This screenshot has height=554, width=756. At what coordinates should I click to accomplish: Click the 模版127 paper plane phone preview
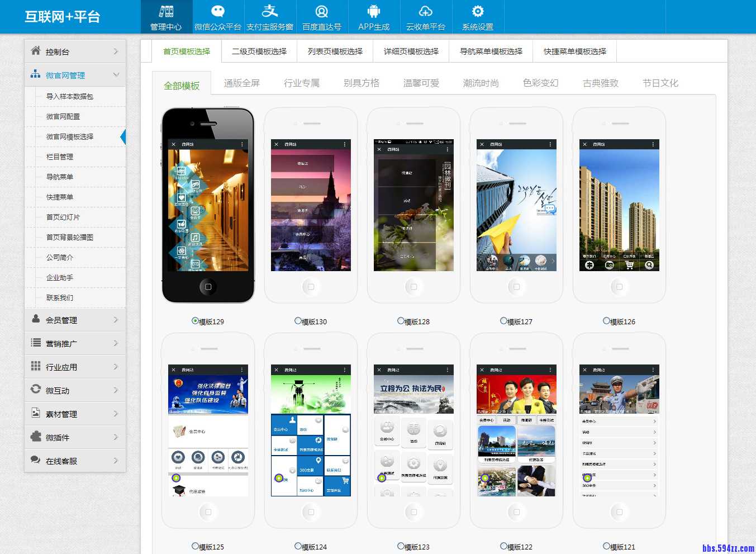tap(516, 205)
